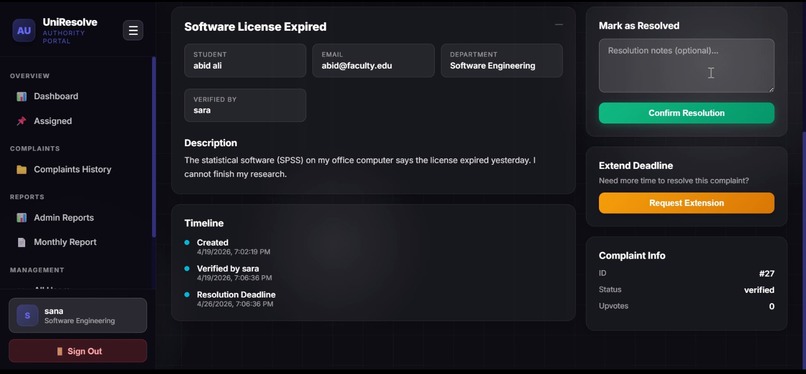Click the Software License Expired title
The height and width of the screenshot is (374, 806).
(x=255, y=27)
